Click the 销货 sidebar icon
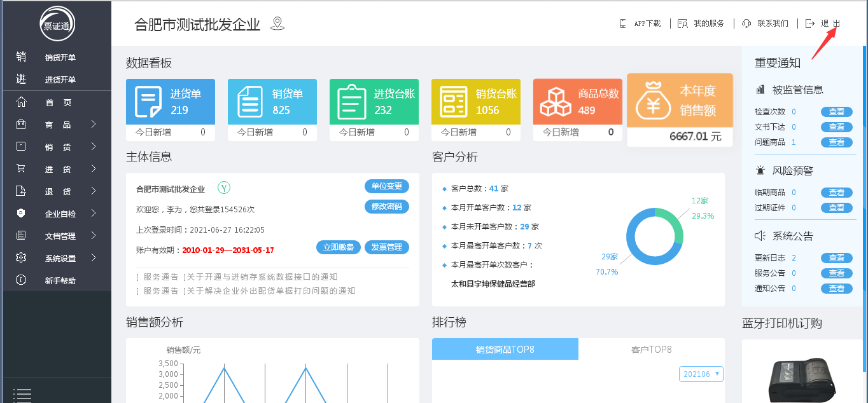The height and width of the screenshot is (403, 868). tap(21, 147)
